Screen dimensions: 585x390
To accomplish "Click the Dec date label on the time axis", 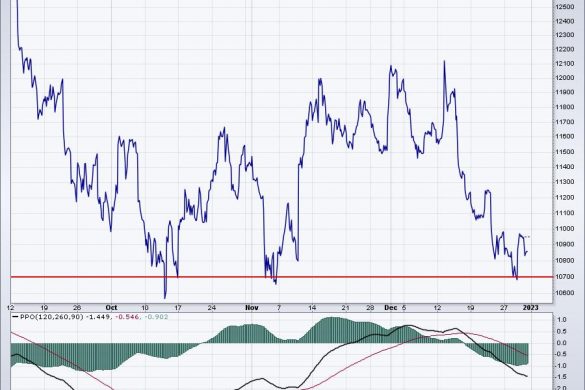I will click(391, 308).
